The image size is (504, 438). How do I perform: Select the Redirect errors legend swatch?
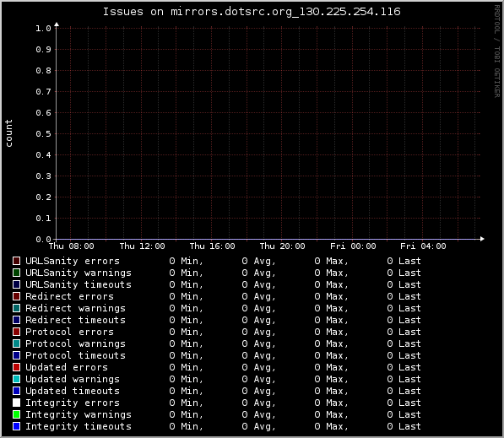click(x=16, y=296)
